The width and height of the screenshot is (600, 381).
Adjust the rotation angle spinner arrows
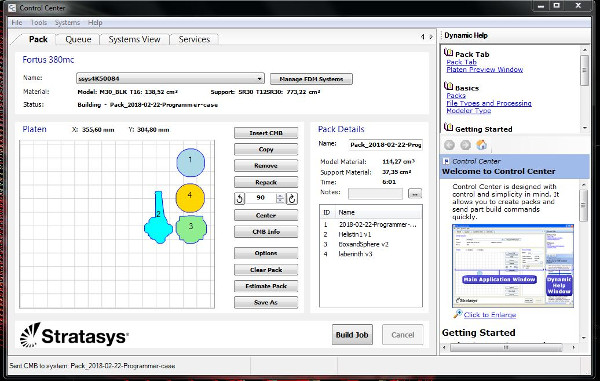tap(280, 199)
